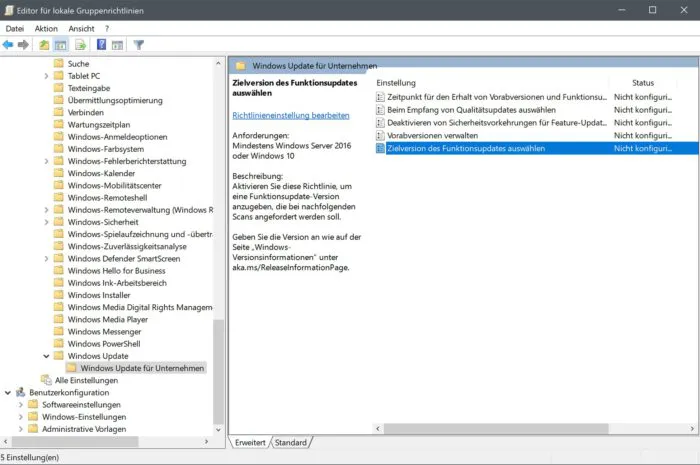This screenshot has height=465, width=700.
Task: Click the icon beside Zeitpunkt für den Erhalt row
Action: (x=380, y=97)
